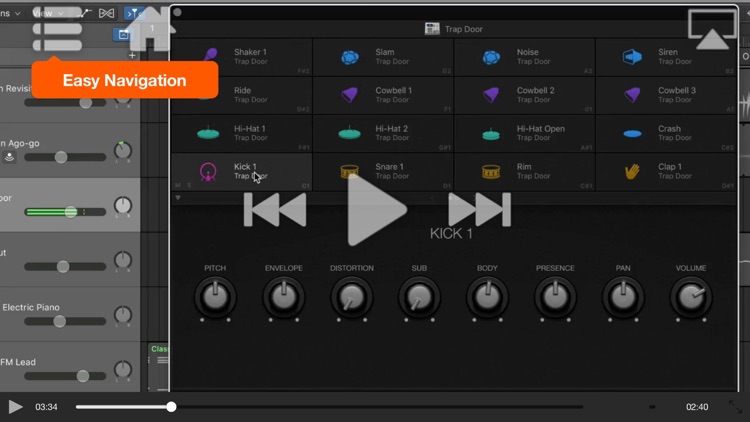Open the chapter list menu icon

pyautogui.click(x=57, y=30)
